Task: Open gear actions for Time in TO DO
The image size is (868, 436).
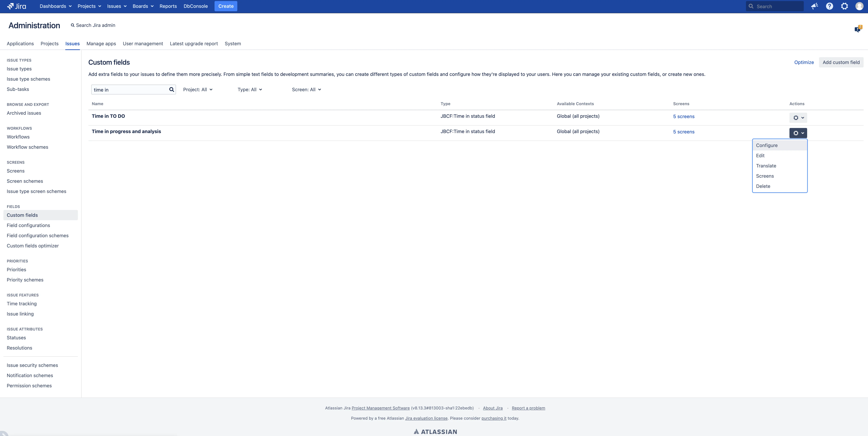Action: pos(798,118)
